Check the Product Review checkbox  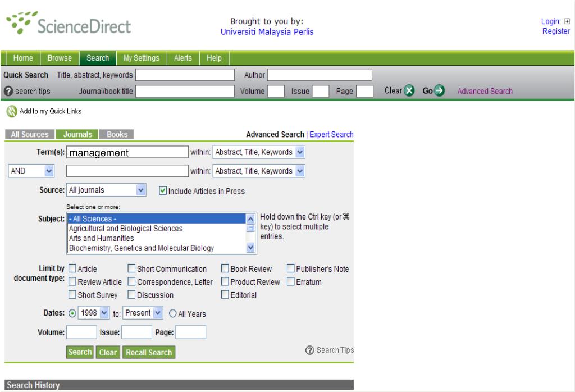click(x=225, y=281)
